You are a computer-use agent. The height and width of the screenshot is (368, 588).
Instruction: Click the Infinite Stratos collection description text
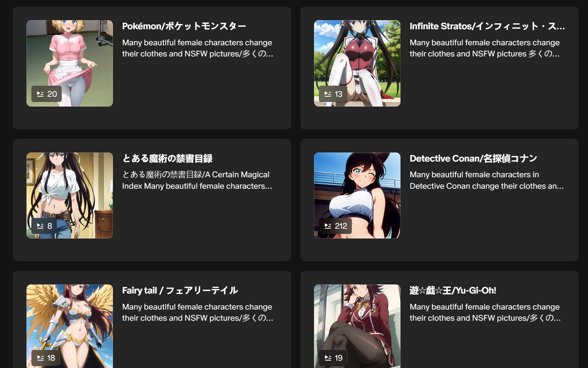pyautogui.click(x=485, y=48)
